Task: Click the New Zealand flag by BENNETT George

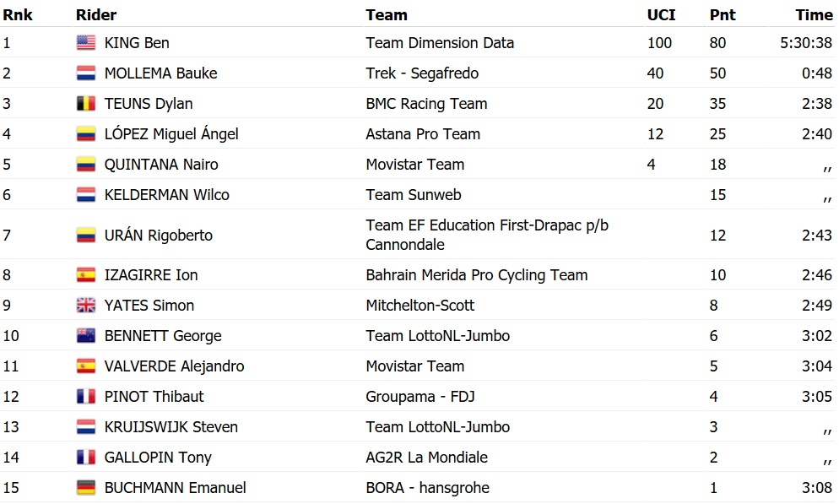Action: [x=85, y=336]
